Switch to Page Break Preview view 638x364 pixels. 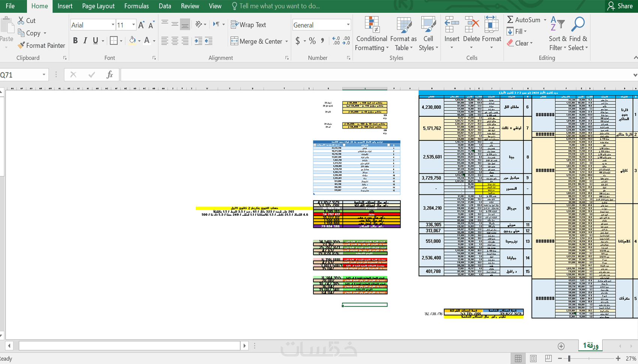(548, 359)
